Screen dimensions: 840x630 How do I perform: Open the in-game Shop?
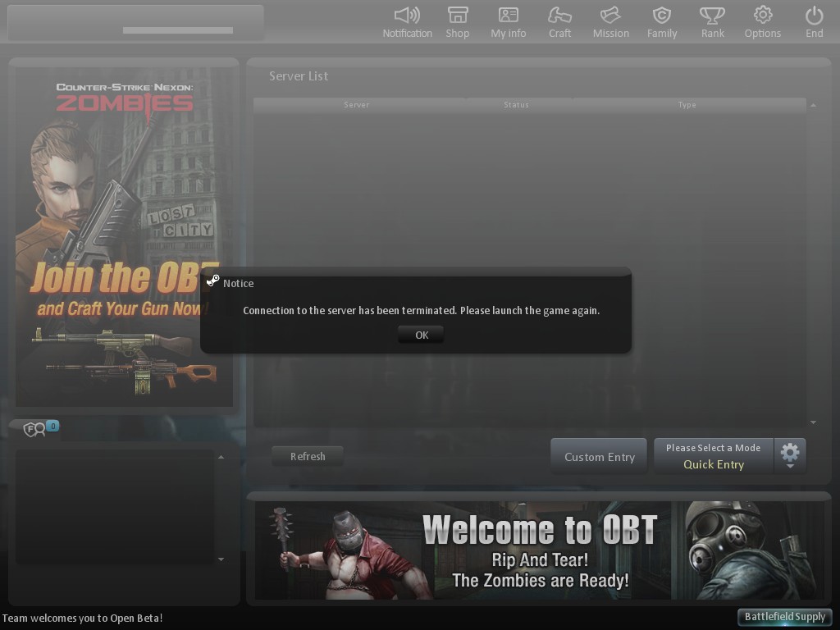[458, 21]
